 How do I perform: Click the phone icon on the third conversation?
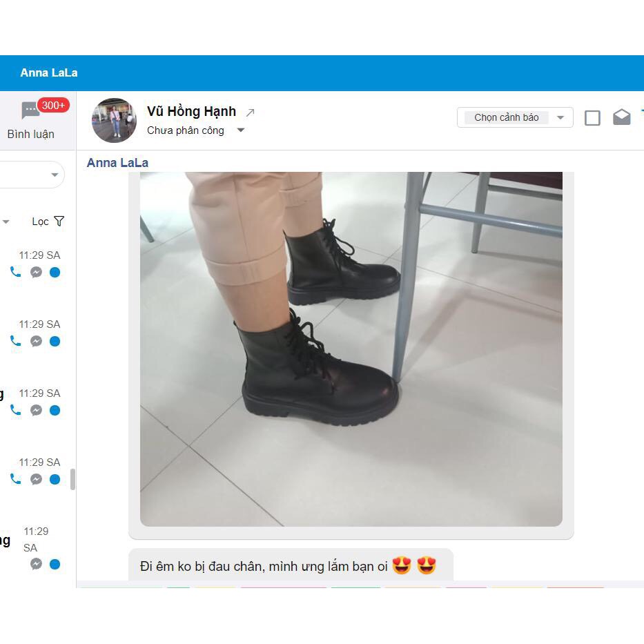pyautogui.click(x=14, y=410)
